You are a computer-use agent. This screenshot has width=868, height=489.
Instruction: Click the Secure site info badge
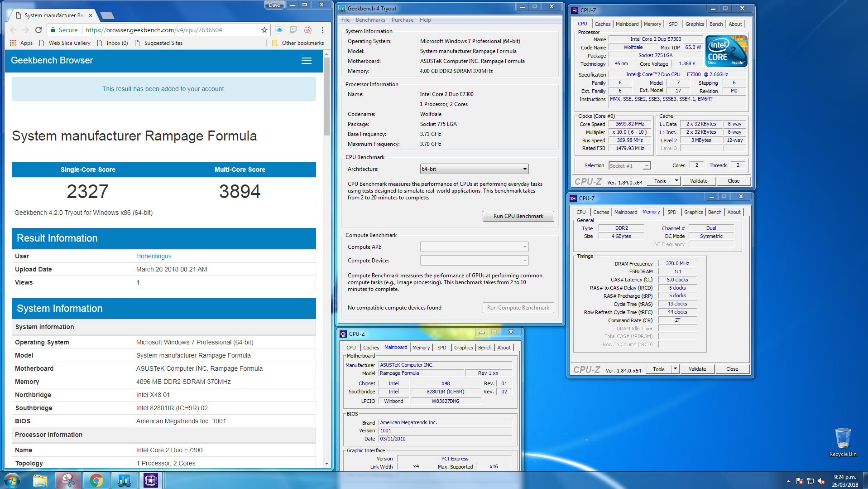coord(64,30)
